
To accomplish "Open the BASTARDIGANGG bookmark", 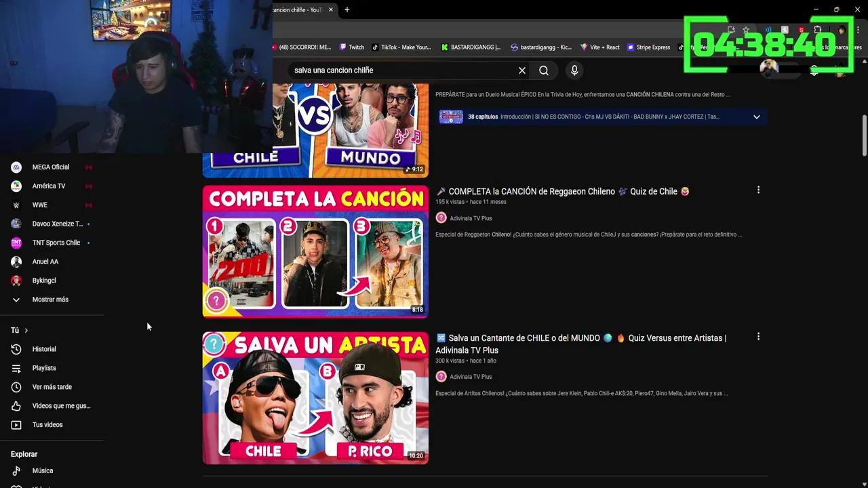I will pyautogui.click(x=471, y=47).
